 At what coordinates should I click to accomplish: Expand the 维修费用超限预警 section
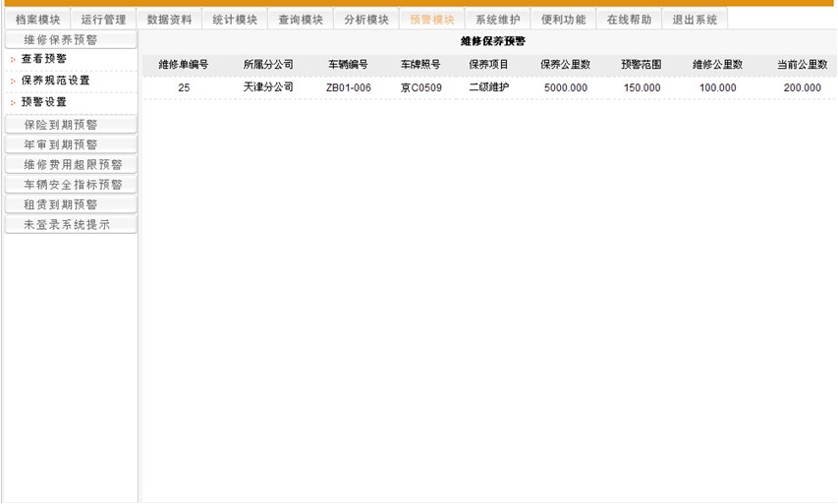(71, 165)
